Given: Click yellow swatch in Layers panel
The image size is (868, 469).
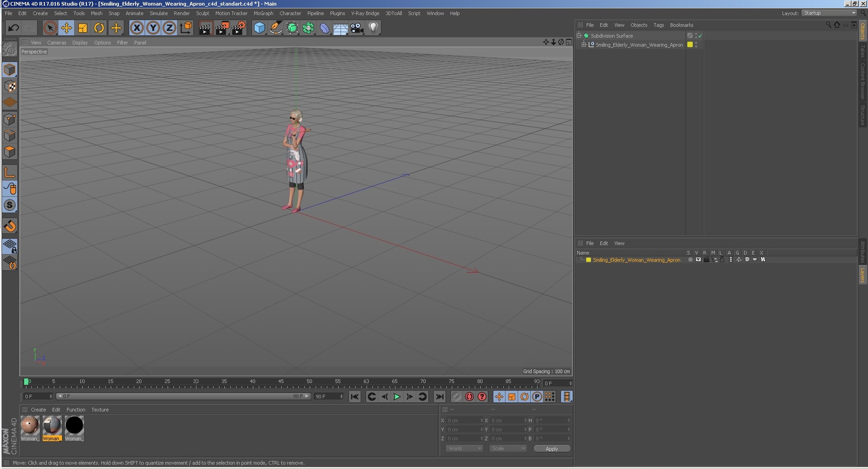Looking at the screenshot, I should [x=588, y=260].
